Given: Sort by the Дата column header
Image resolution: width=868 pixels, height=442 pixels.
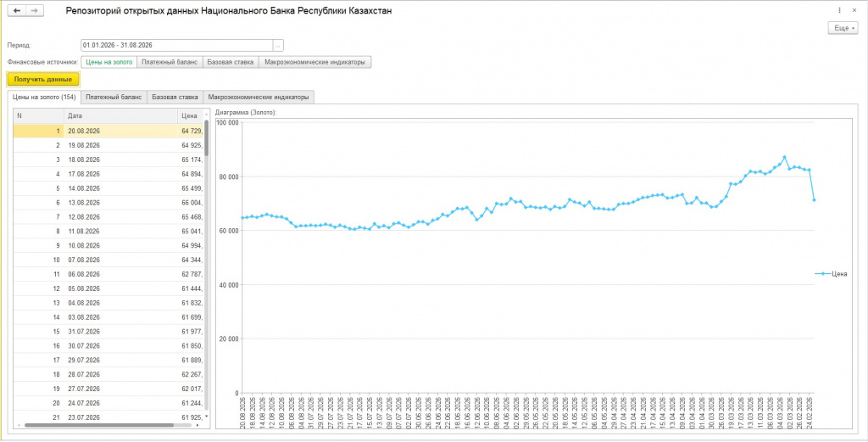Looking at the screenshot, I should pos(120,115).
